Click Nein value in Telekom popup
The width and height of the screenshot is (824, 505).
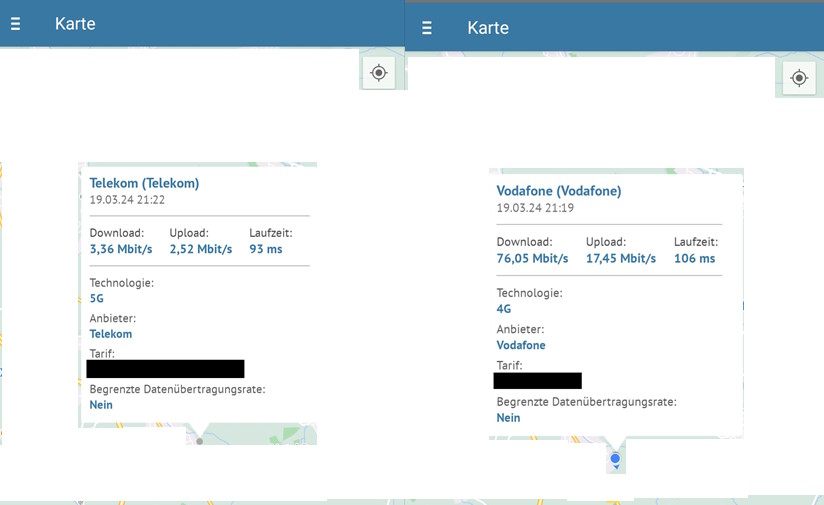[101, 405]
